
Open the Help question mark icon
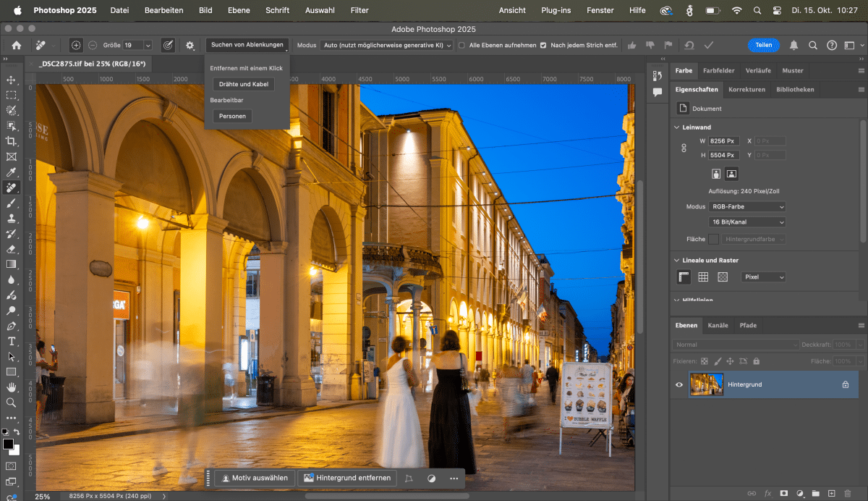point(832,45)
